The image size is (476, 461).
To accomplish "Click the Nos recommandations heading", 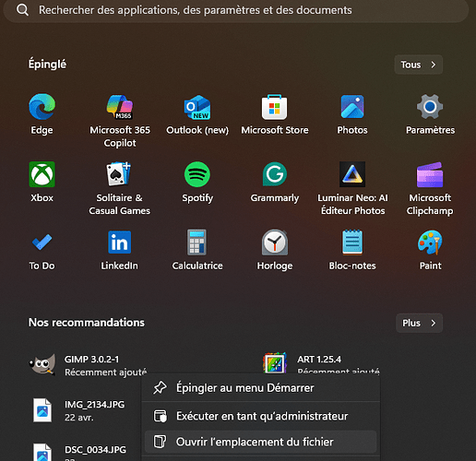I will [x=87, y=323].
